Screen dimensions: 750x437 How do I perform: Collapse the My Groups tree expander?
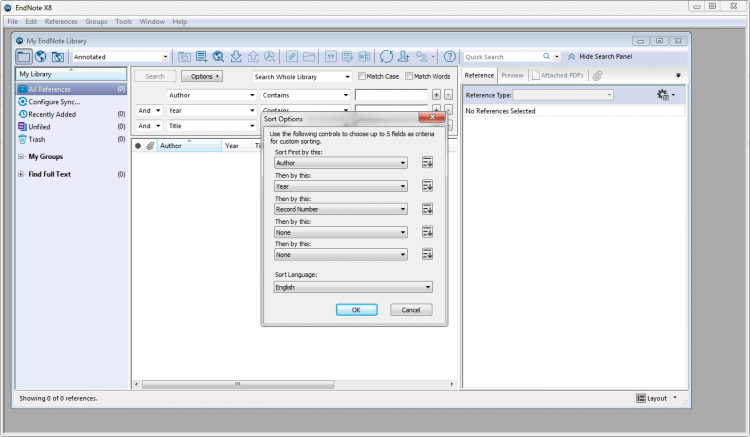tap(21, 156)
